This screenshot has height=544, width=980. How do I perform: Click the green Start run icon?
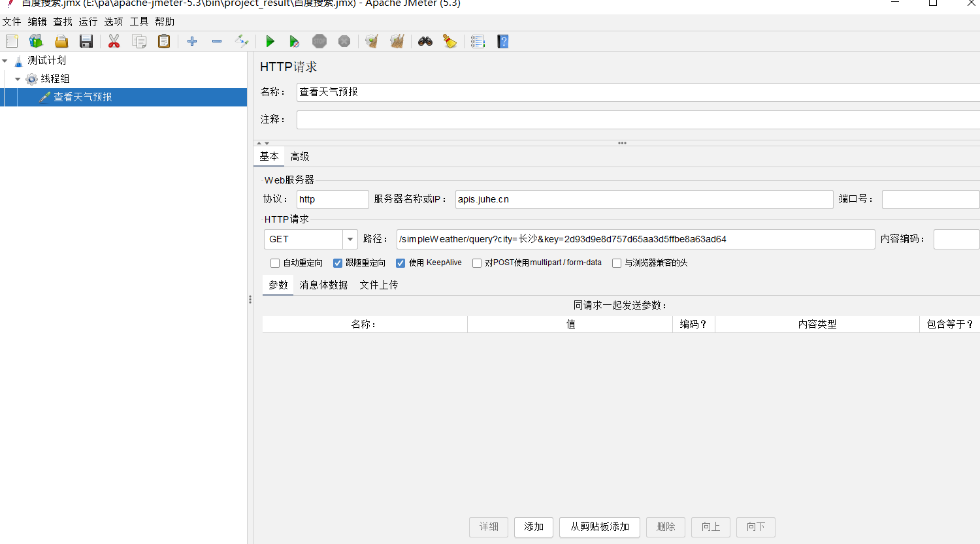[270, 42]
